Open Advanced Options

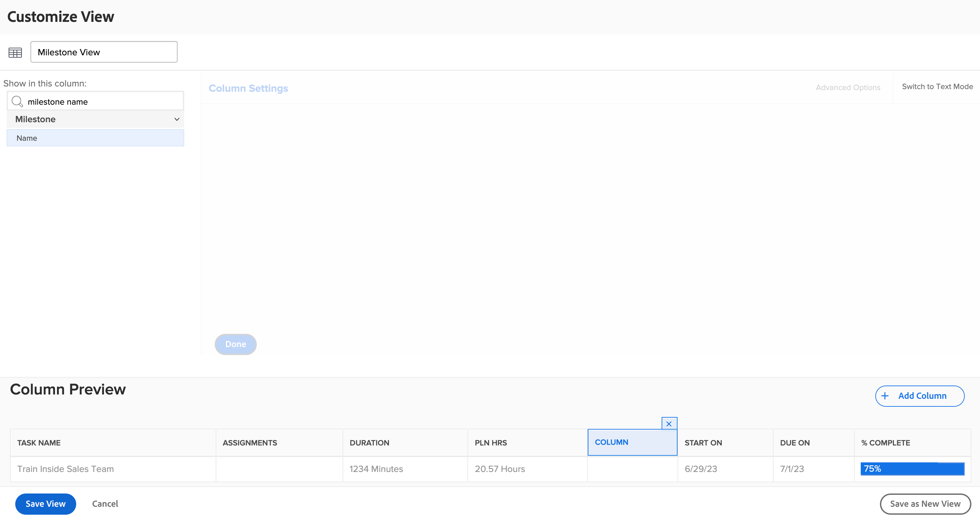[847, 87]
